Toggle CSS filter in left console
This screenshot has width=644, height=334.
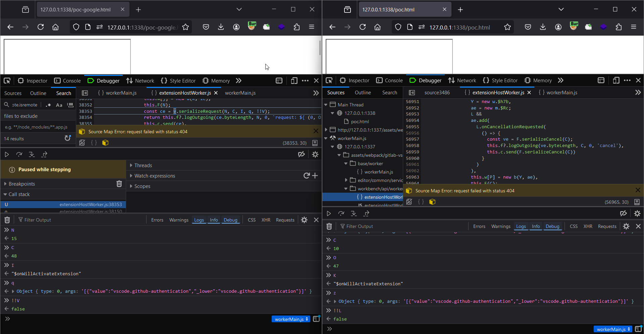252,220
